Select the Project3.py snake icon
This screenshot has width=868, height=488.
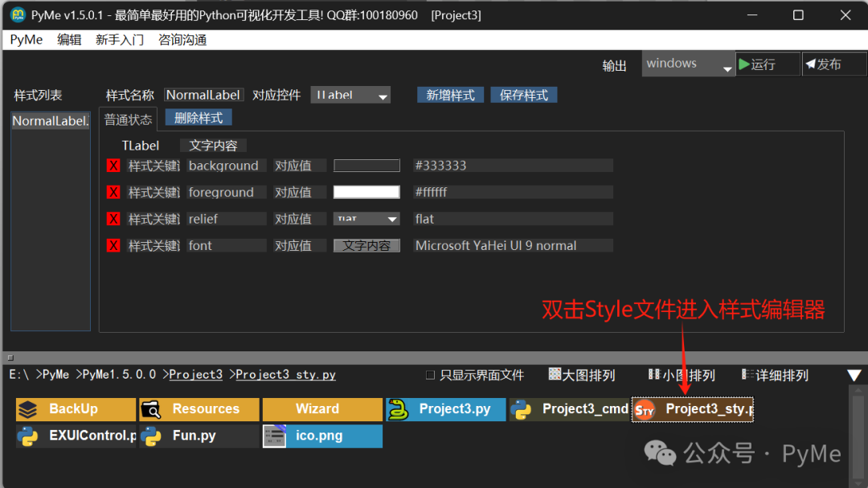click(398, 409)
